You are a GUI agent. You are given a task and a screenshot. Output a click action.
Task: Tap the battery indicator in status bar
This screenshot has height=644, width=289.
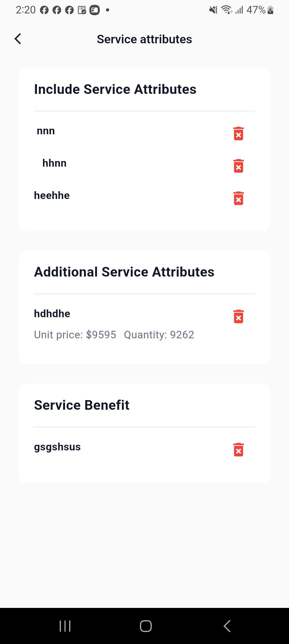[x=270, y=10]
